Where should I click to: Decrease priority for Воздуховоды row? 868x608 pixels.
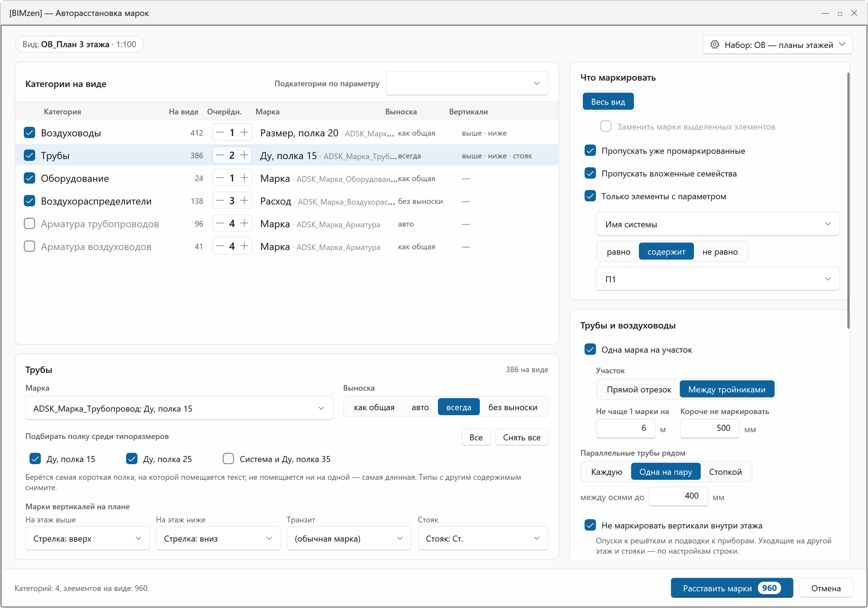(x=220, y=133)
